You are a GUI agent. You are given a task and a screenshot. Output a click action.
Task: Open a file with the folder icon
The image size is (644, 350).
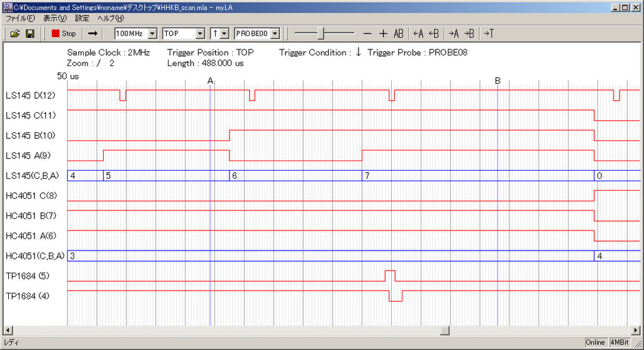[15, 33]
